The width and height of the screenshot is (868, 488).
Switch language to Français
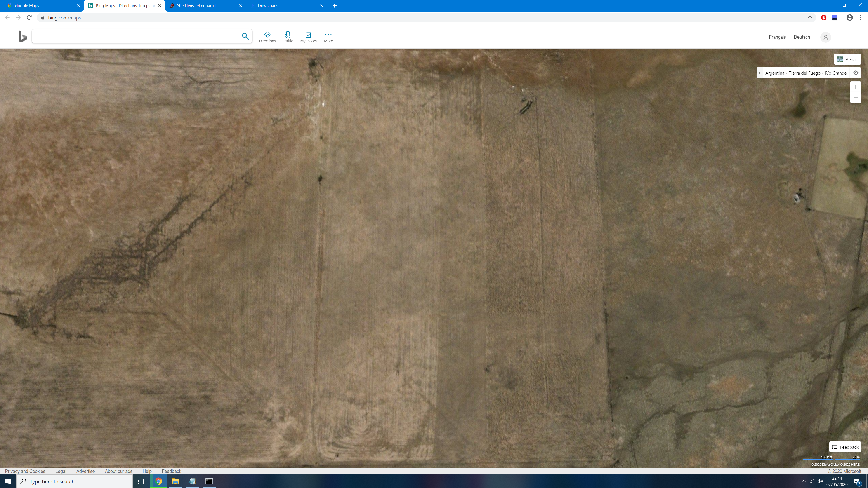(777, 37)
